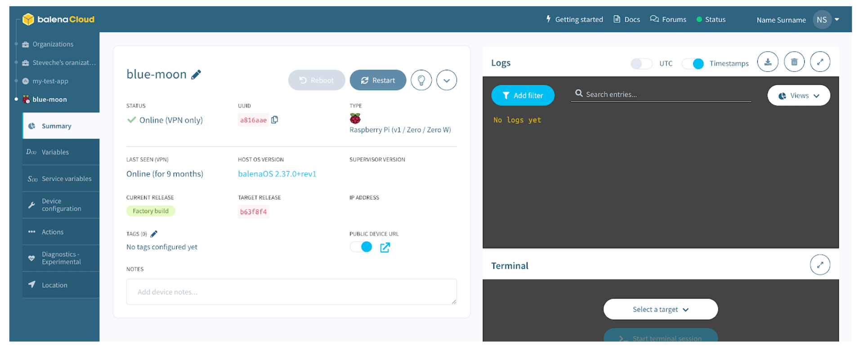Open the balenaOS 2.37.0+rev1 link
Screen dimensions: 868x363
coord(277,174)
